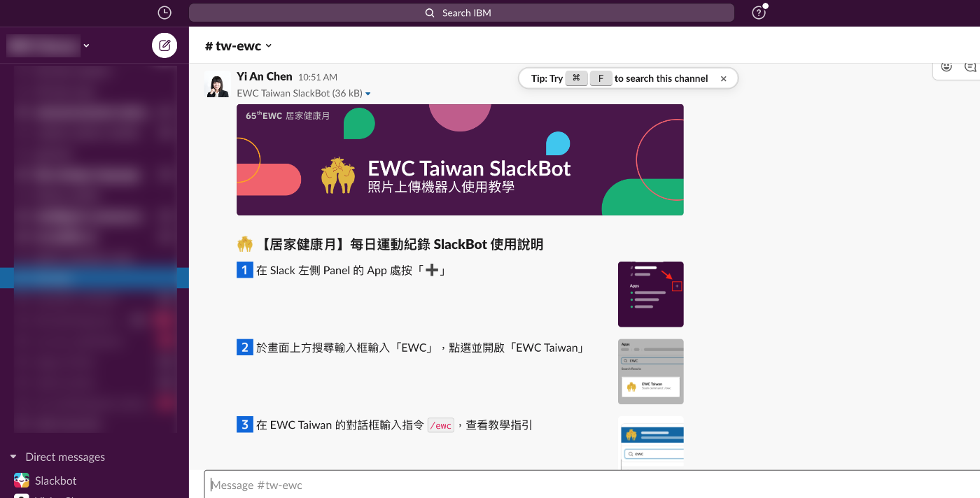Dismiss the search tip popup
The width and height of the screenshot is (980, 498).
[724, 78]
